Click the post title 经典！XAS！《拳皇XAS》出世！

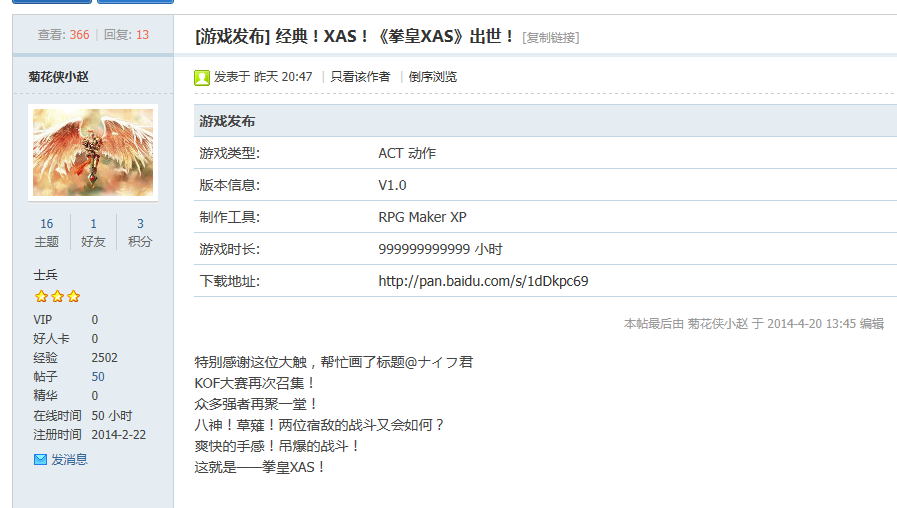pyautogui.click(x=394, y=36)
